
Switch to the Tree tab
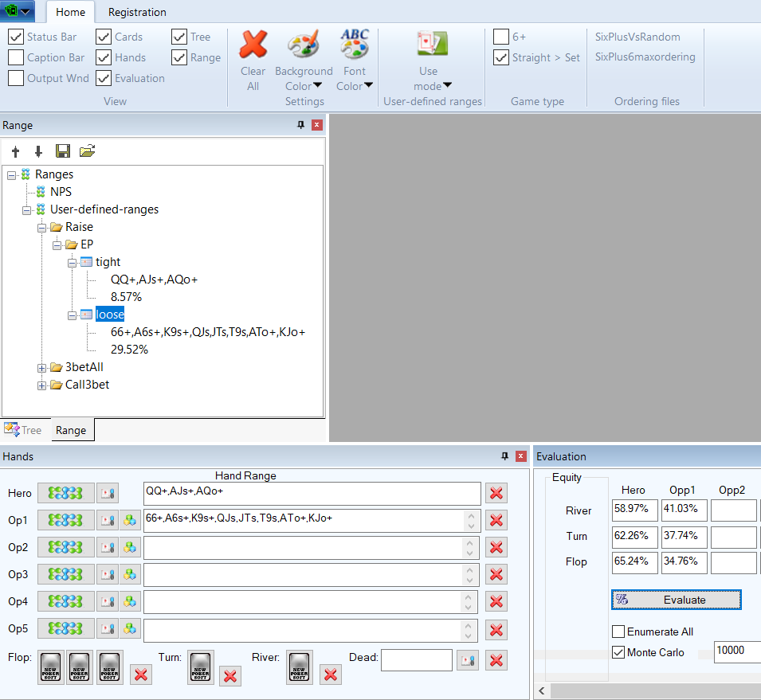click(x=23, y=430)
